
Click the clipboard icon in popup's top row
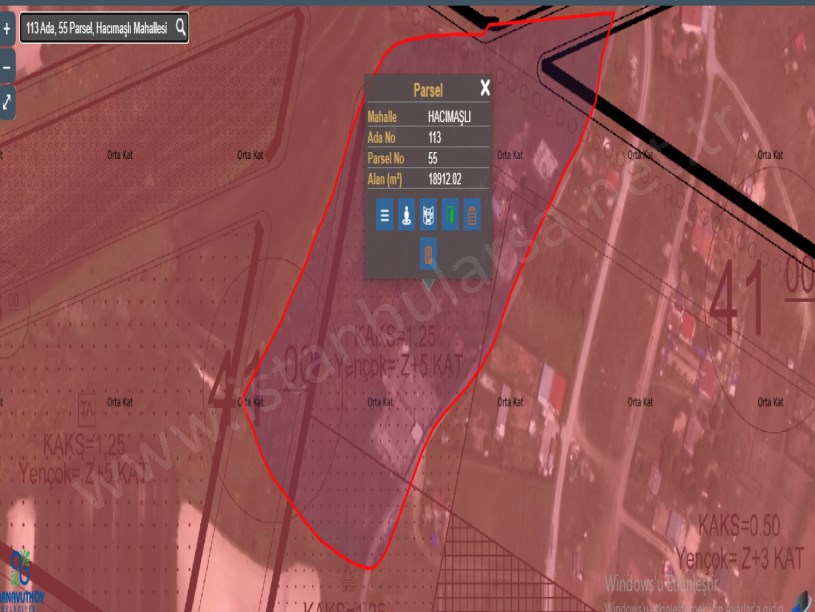click(x=472, y=215)
